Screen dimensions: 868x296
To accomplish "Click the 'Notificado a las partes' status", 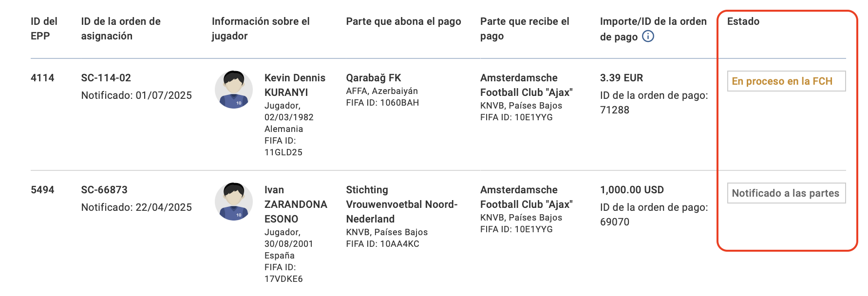I will 786,193.
